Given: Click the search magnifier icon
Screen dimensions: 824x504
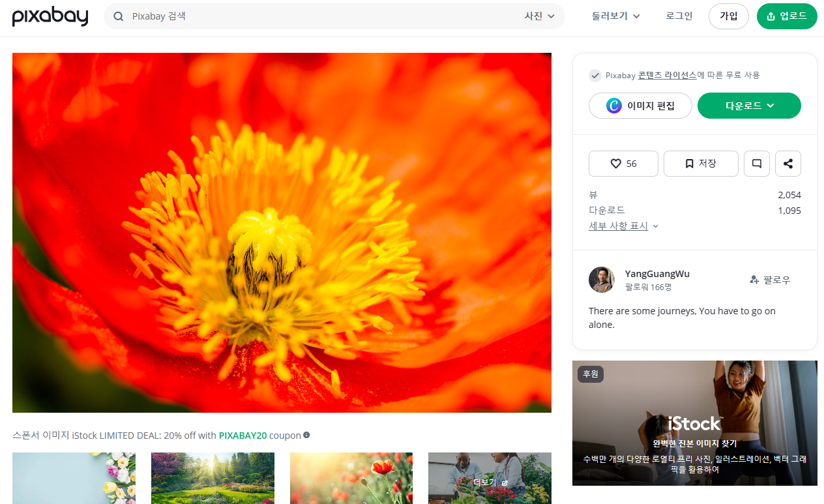Looking at the screenshot, I should pyautogui.click(x=119, y=16).
